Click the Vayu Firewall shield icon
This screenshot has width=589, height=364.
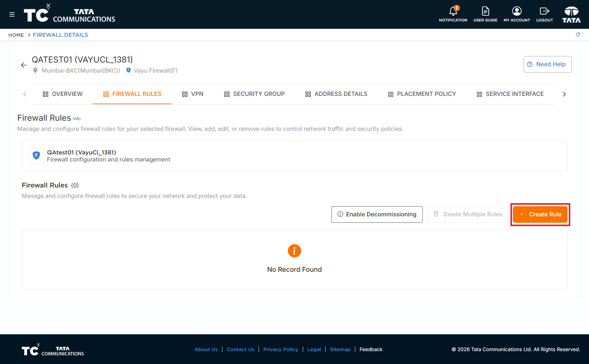tap(129, 70)
